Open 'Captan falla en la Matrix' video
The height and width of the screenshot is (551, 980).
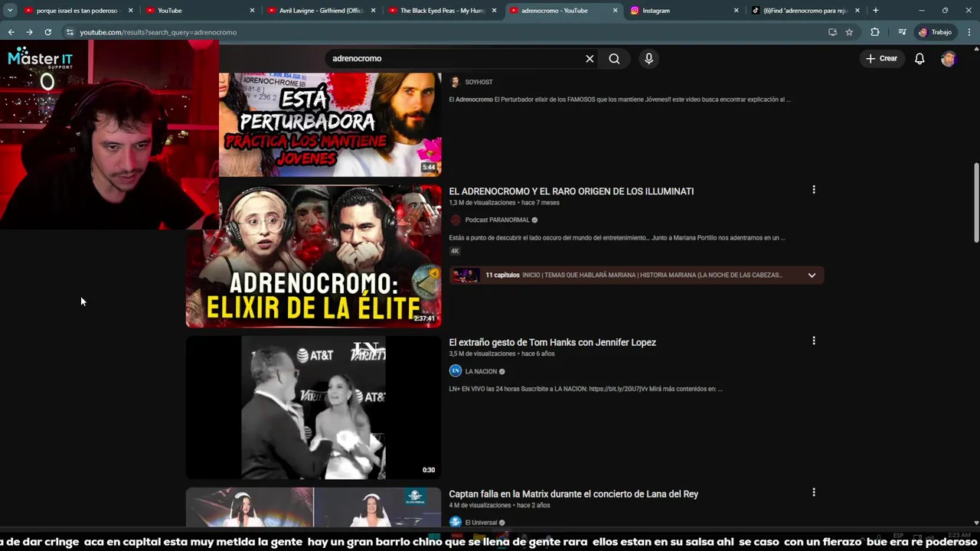(x=573, y=494)
